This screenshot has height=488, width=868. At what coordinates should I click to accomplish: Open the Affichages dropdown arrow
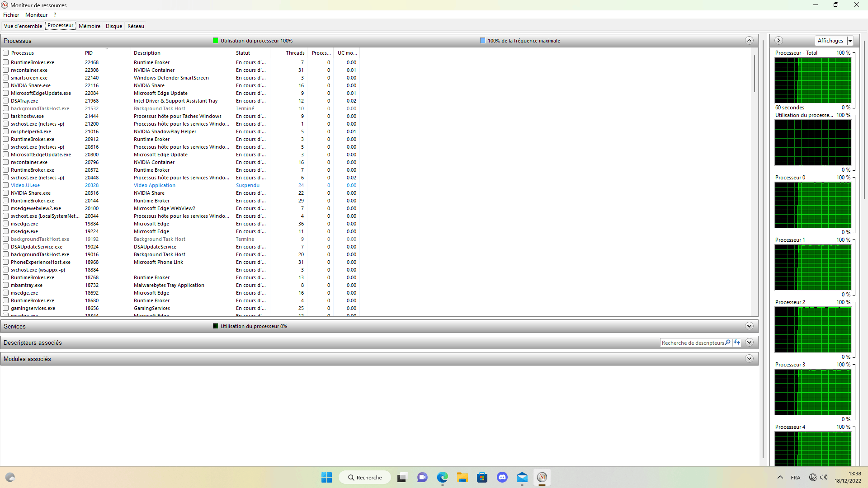(x=850, y=41)
